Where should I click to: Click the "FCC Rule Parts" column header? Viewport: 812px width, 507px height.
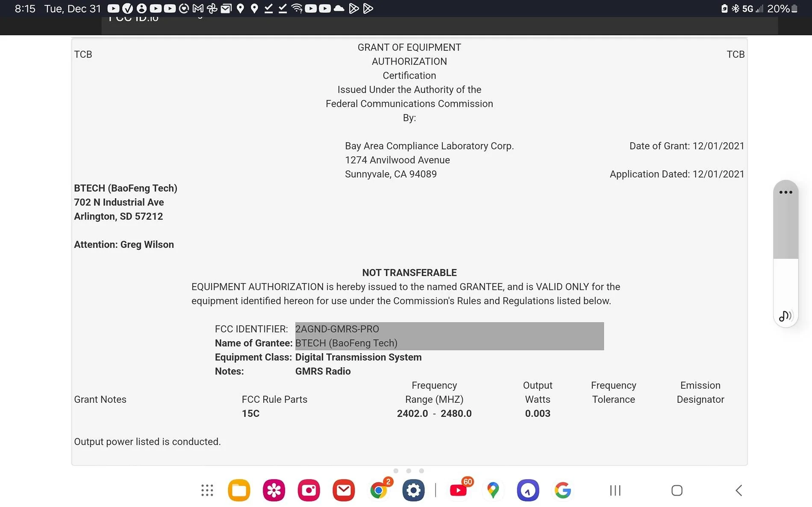tap(274, 400)
